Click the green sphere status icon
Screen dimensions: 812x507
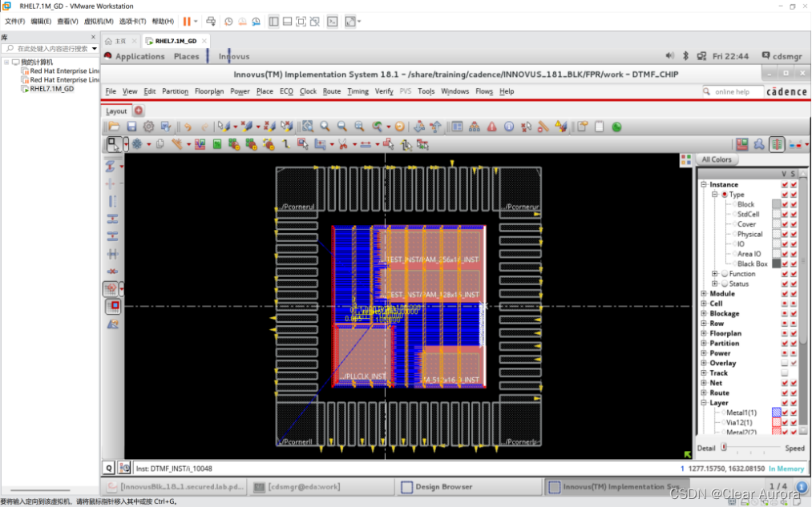pos(616,127)
